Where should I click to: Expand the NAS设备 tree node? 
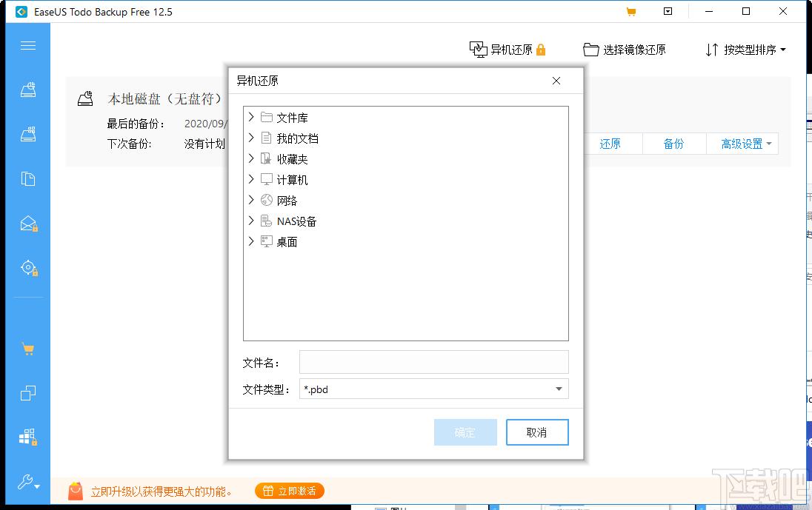pyautogui.click(x=251, y=221)
